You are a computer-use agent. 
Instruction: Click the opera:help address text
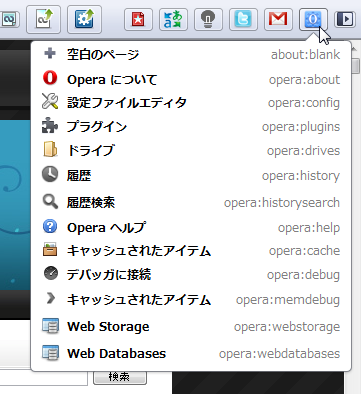(309, 228)
